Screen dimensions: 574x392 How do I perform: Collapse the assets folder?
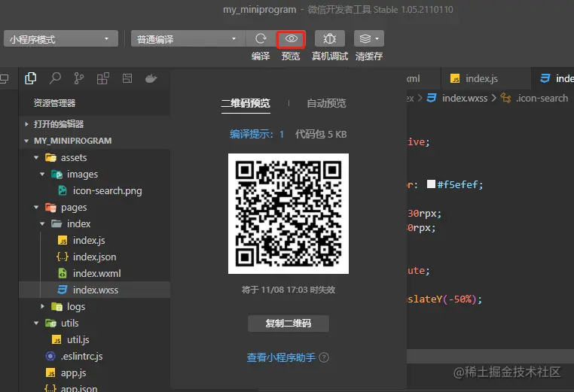click(x=36, y=157)
